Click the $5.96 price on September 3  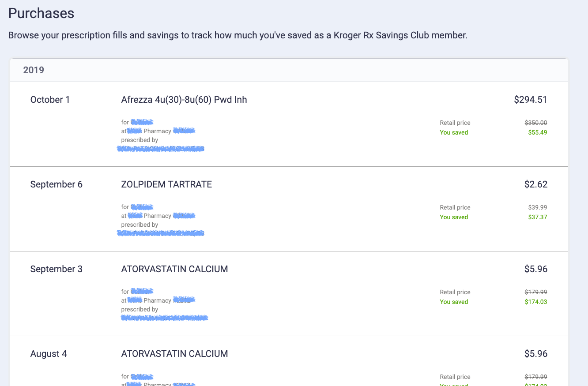coord(535,269)
